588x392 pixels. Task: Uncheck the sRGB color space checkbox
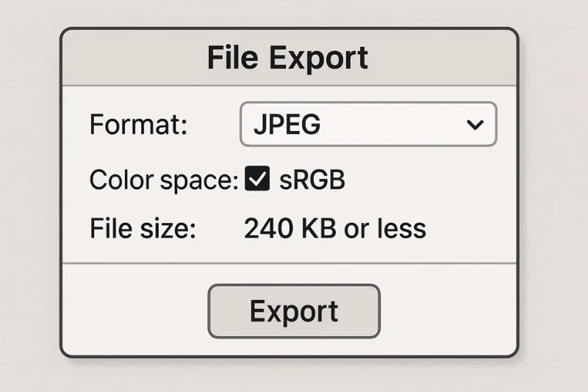tap(257, 179)
